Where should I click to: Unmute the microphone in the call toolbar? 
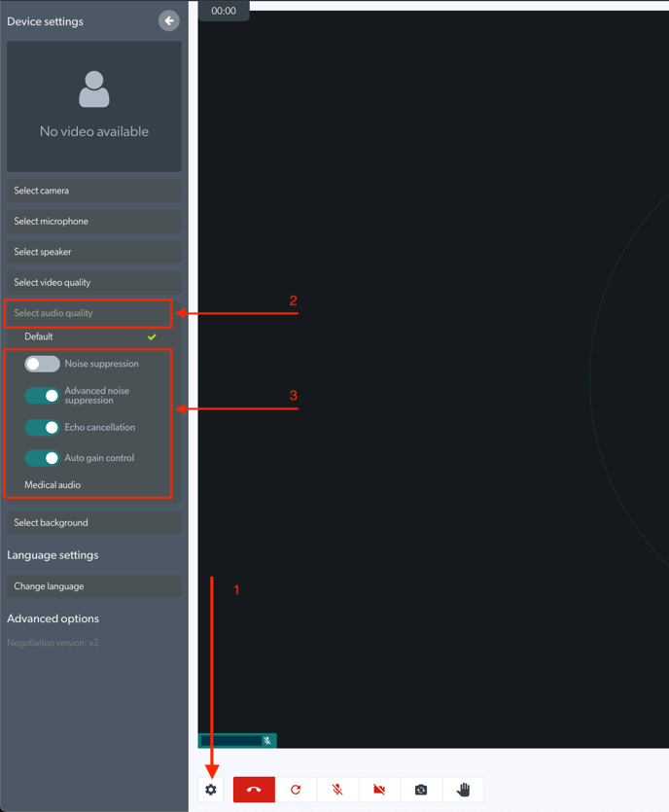pos(337,790)
